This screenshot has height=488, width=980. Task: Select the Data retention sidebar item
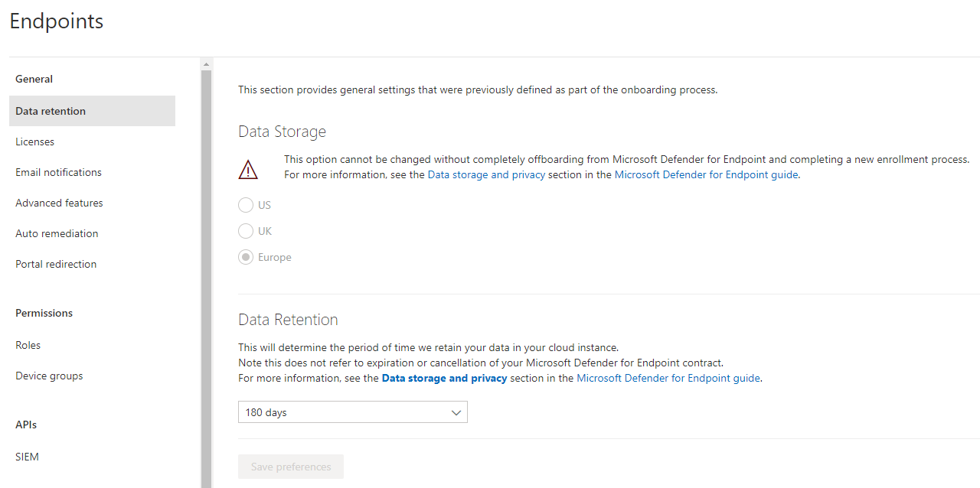[51, 111]
